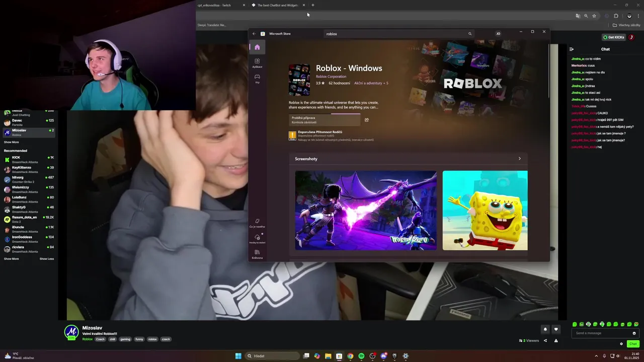Click the Roblox app icon in Store
Viewport: 644px width, 362px height.
(x=299, y=80)
